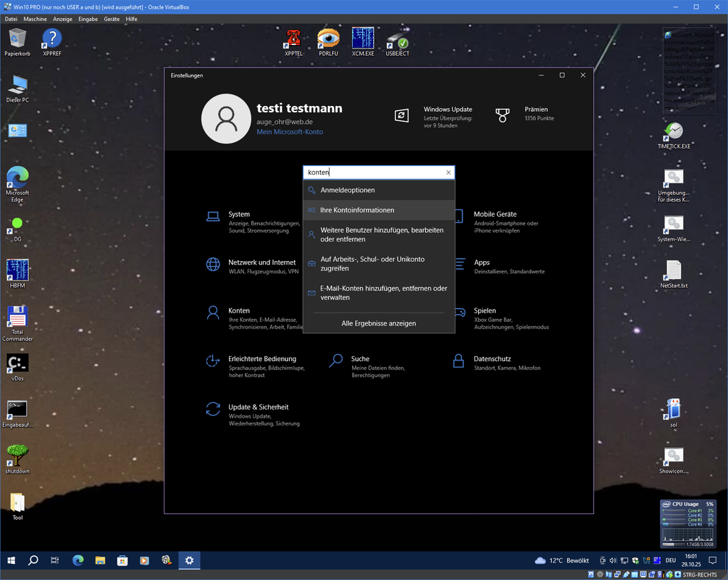Screen dimensions: 728x580
Task: Select the HBFM desktop icon
Action: [17, 274]
